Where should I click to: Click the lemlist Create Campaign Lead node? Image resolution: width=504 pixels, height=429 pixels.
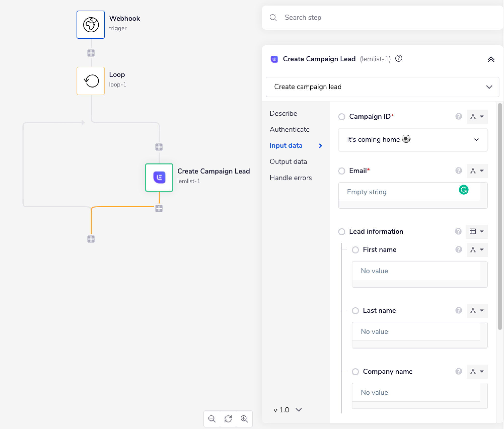(159, 178)
